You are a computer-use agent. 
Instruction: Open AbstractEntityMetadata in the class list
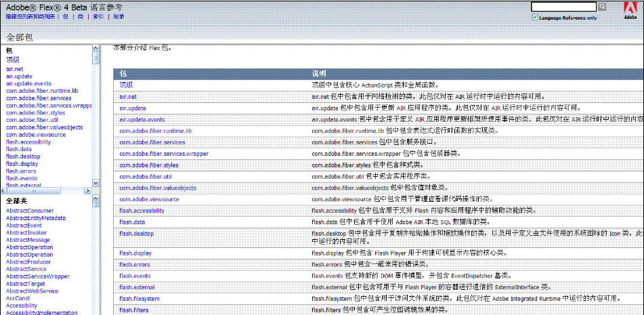coord(36,218)
